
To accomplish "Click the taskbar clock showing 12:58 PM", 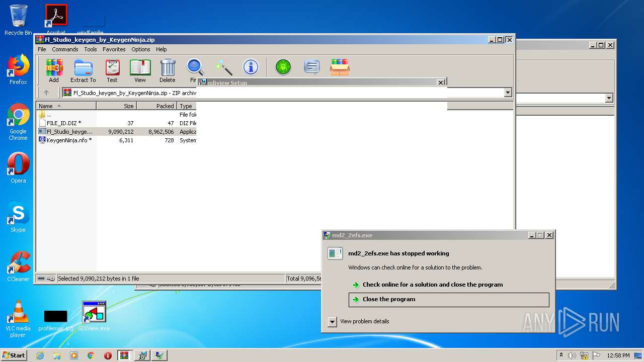I will 618,355.
